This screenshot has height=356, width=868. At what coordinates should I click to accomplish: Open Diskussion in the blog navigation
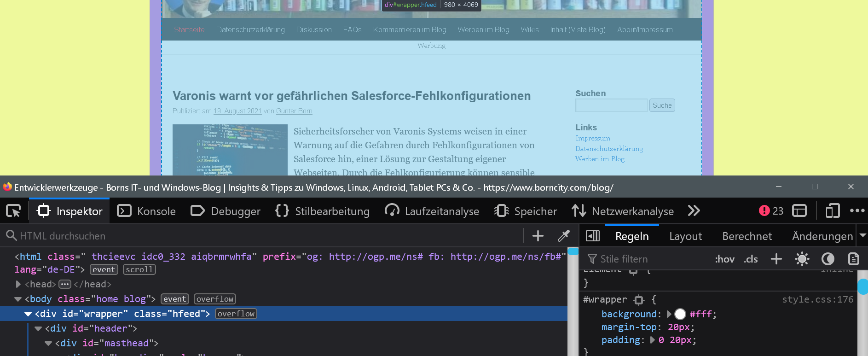pyautogui.click(x=314, y=29)
